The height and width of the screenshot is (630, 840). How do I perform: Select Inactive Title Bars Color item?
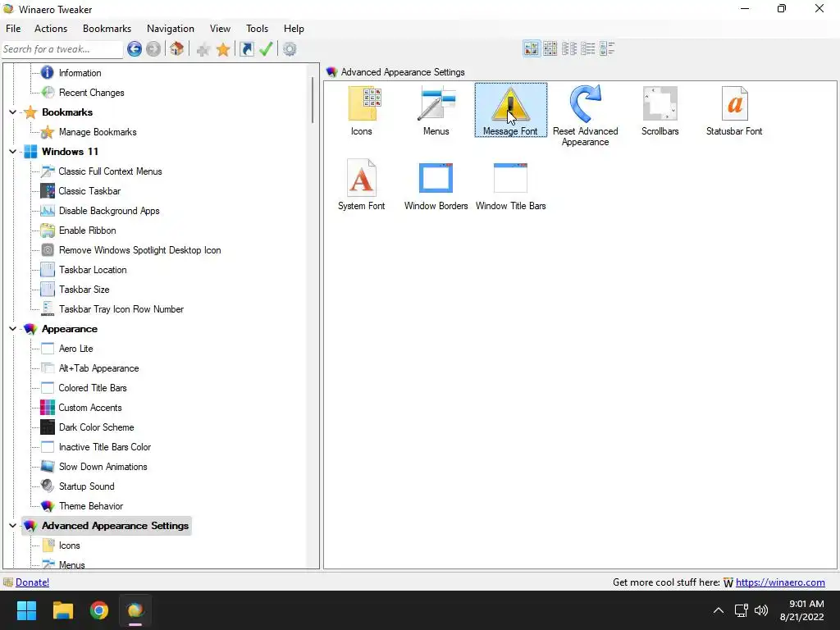[105, 447]
